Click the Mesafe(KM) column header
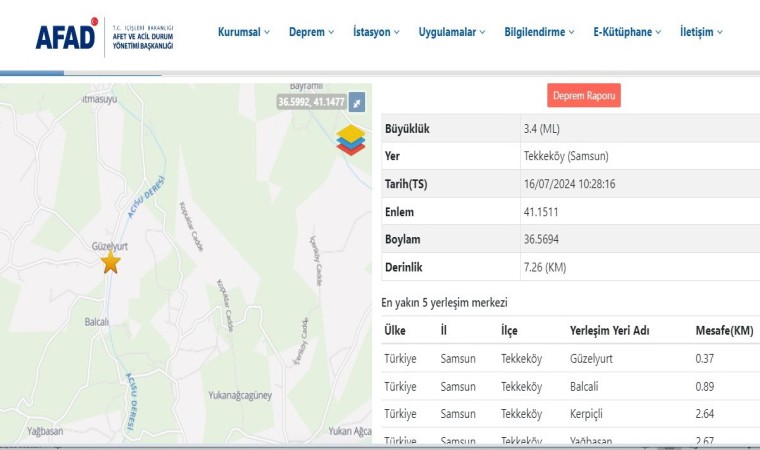The height and width of the screenshot is (450, 760). coord(724,331)
